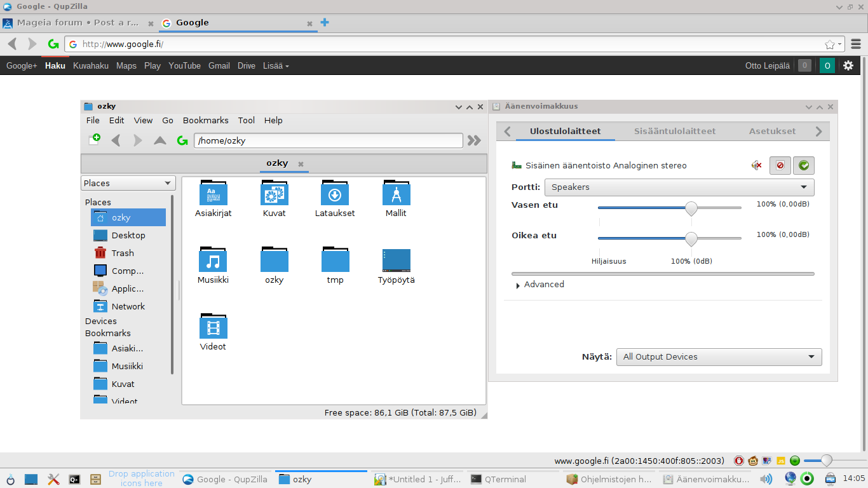Open the Asiakirjat folder
Screen dimensions: 868x488
[214, 199]
